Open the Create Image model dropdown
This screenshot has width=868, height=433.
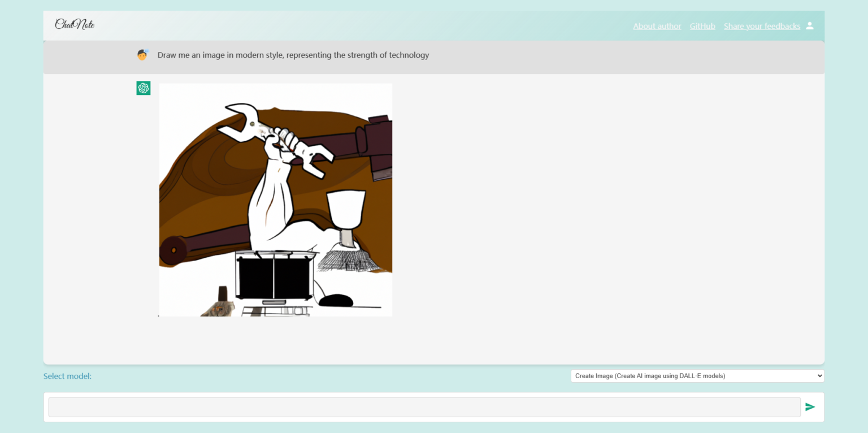click(x=697, y=376)
